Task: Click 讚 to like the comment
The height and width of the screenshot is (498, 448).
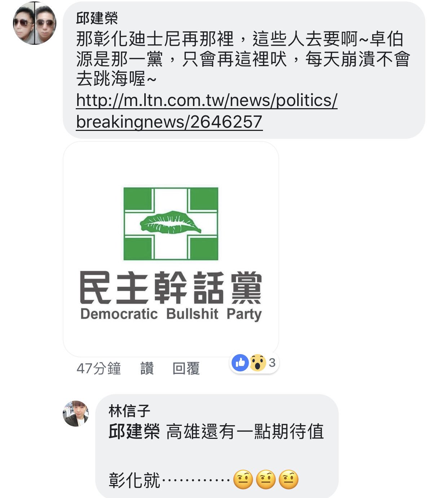Action: [x=147, y=369]
